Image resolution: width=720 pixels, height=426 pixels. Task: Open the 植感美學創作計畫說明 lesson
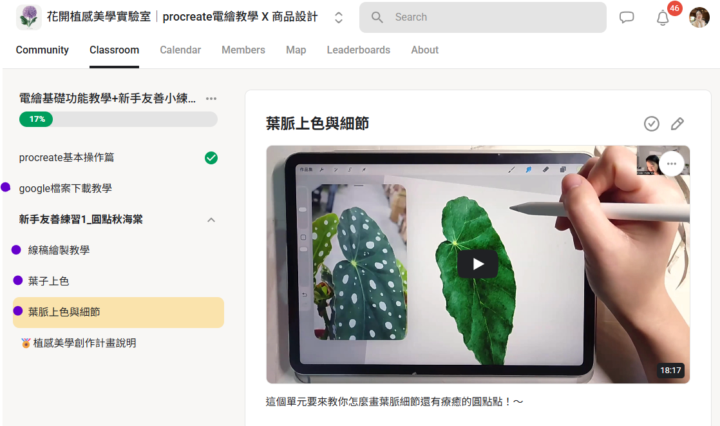[84, 343]
